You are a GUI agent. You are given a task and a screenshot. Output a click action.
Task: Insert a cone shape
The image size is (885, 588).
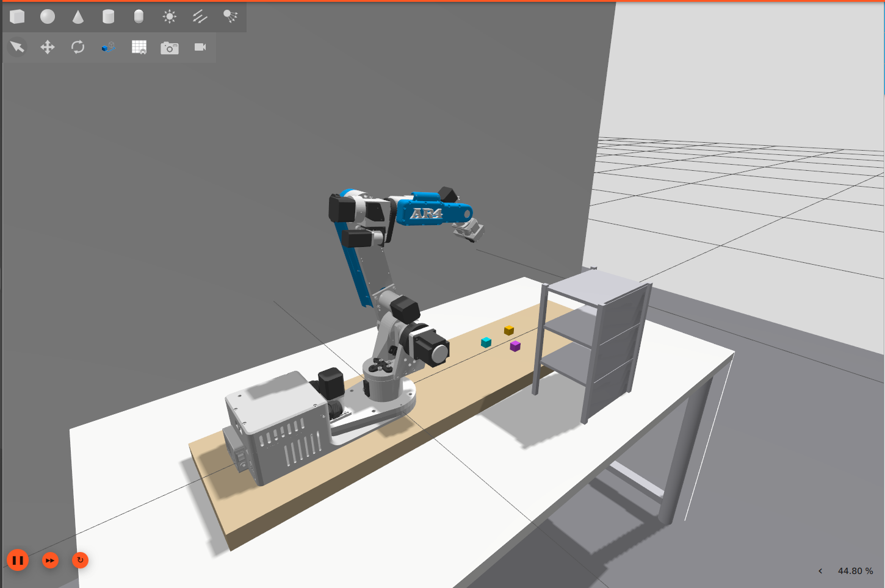tap(78, 16)
